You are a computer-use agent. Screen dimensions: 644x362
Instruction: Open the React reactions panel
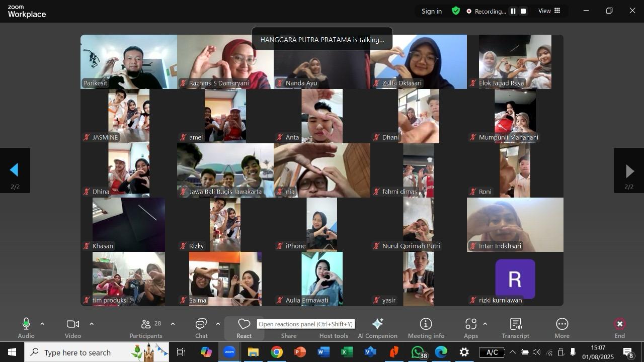click(x=244, y=328)
